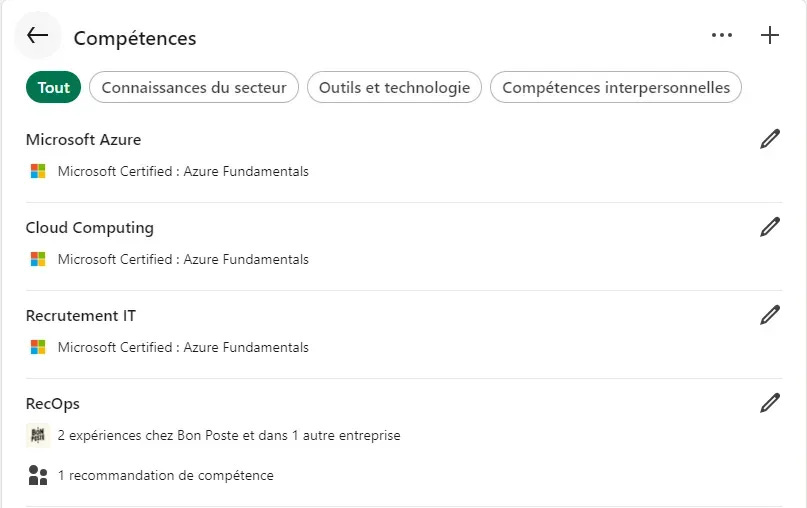Edit the Cloud Computing skill pencil
Screen dimensions: 807x508
coord(769,227)
